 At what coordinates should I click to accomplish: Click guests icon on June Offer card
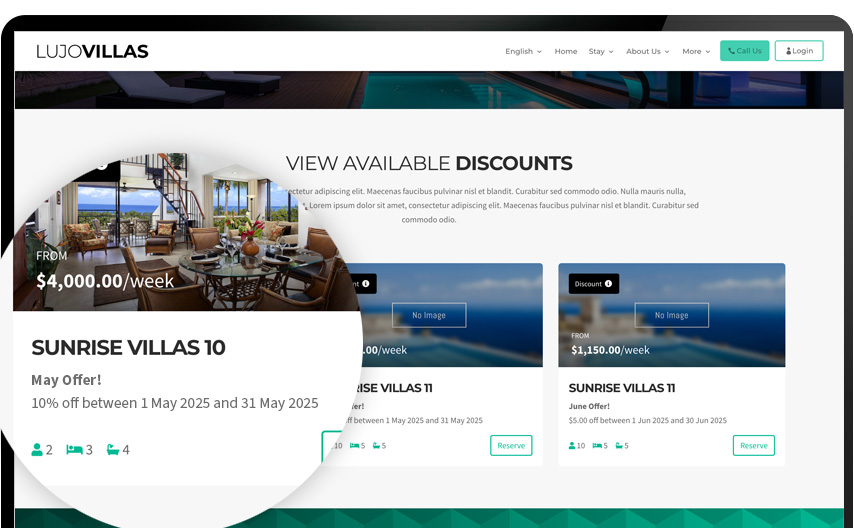572,445
